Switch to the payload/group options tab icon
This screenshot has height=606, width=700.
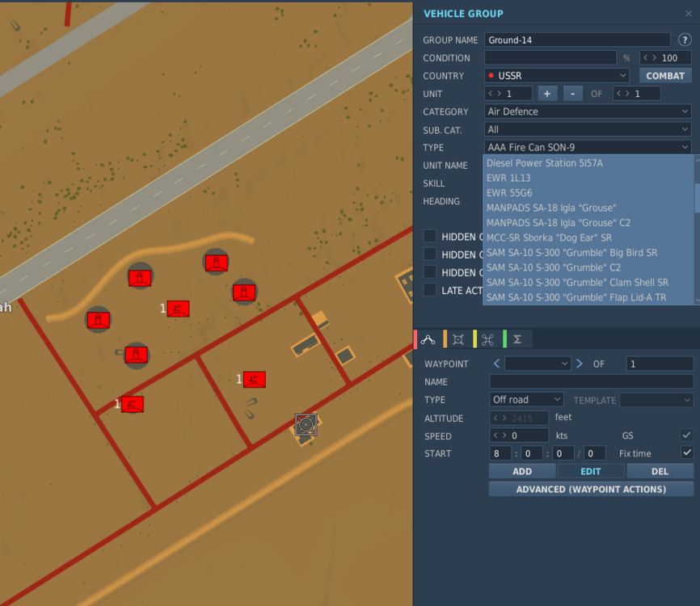click(x=487, y=339)
